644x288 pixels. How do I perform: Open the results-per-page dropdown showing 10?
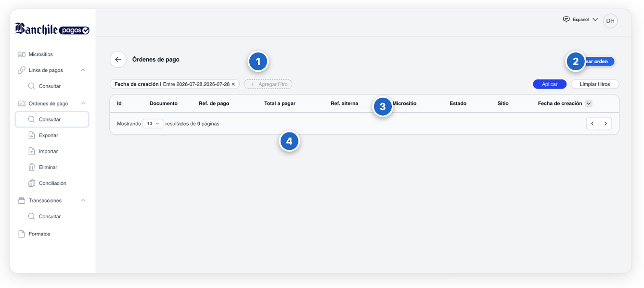[154, 124]
